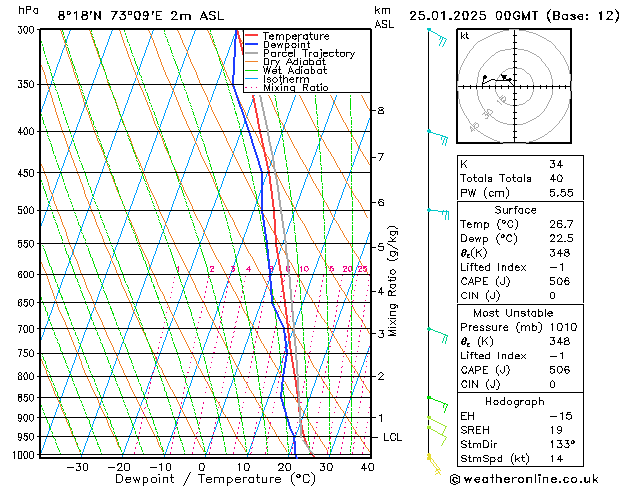Viewport: 629px width, 486px height.
Task: Click the 'Pressure (mb)' value 1010
Action: (x=564, y=327)
